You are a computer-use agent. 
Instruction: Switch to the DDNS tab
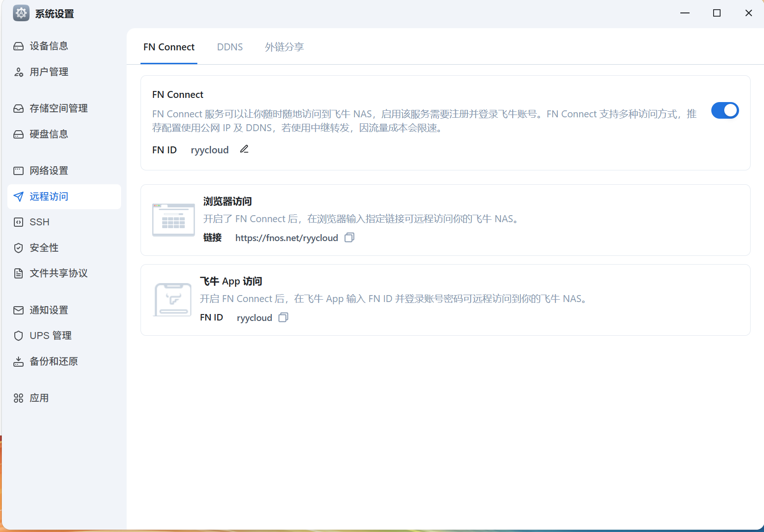click(230, 47)
